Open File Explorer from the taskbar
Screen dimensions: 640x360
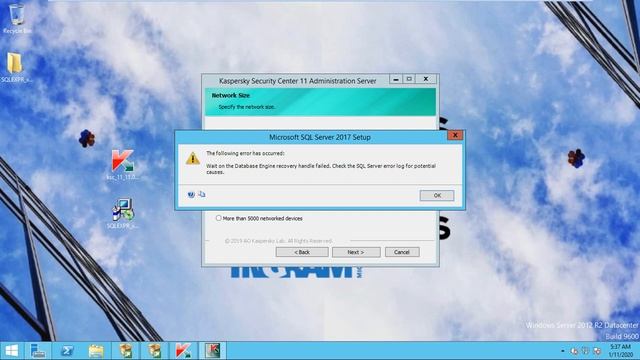point(96,351)
